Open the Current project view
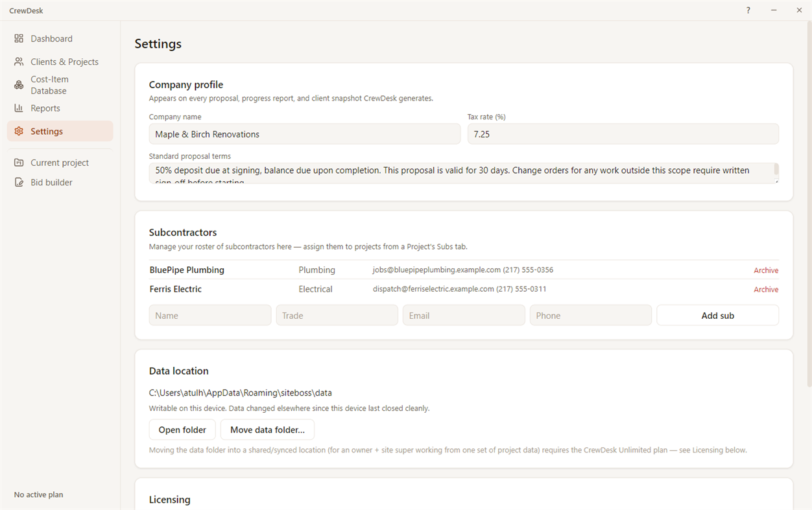The height and width of the screenshot is (510, 812). click(x=60, y=163)
